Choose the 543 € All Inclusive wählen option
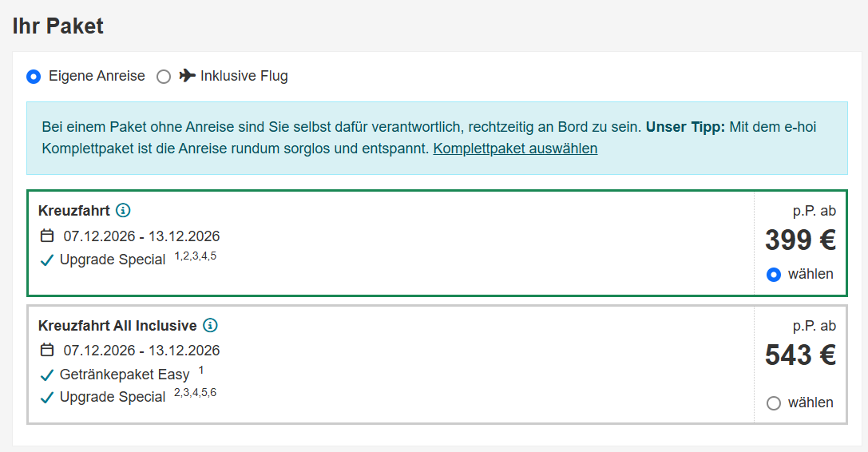868x452 pixels. pyautogui.click(x=773, y=403)
